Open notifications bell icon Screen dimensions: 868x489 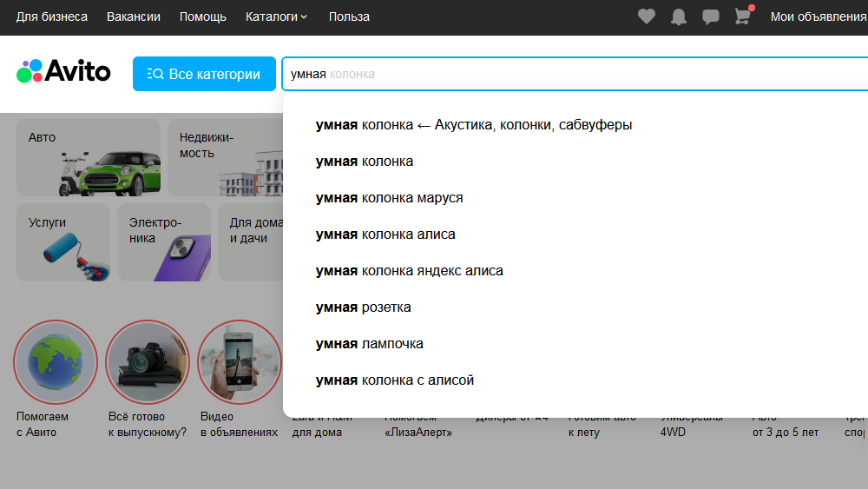click(678, 17)
